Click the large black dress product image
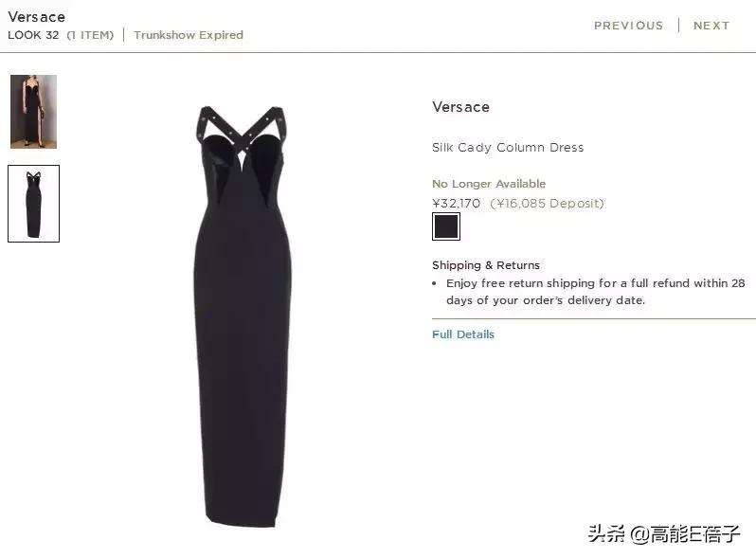756x559 pixels. (x=242, y=316)
